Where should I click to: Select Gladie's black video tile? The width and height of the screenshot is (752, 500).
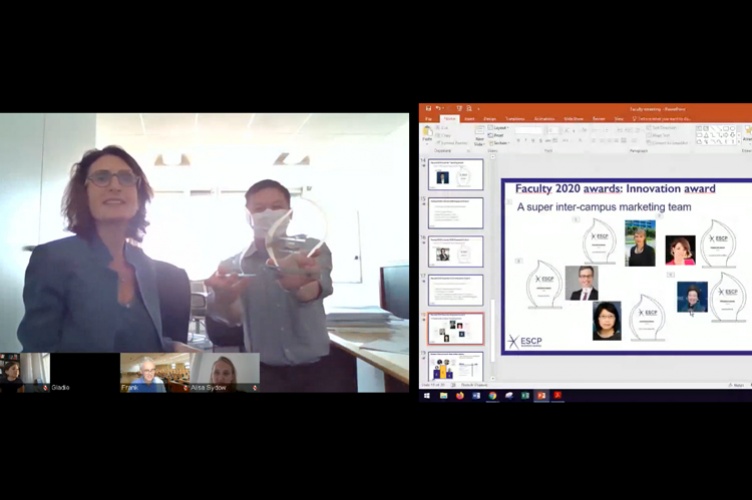84,372
